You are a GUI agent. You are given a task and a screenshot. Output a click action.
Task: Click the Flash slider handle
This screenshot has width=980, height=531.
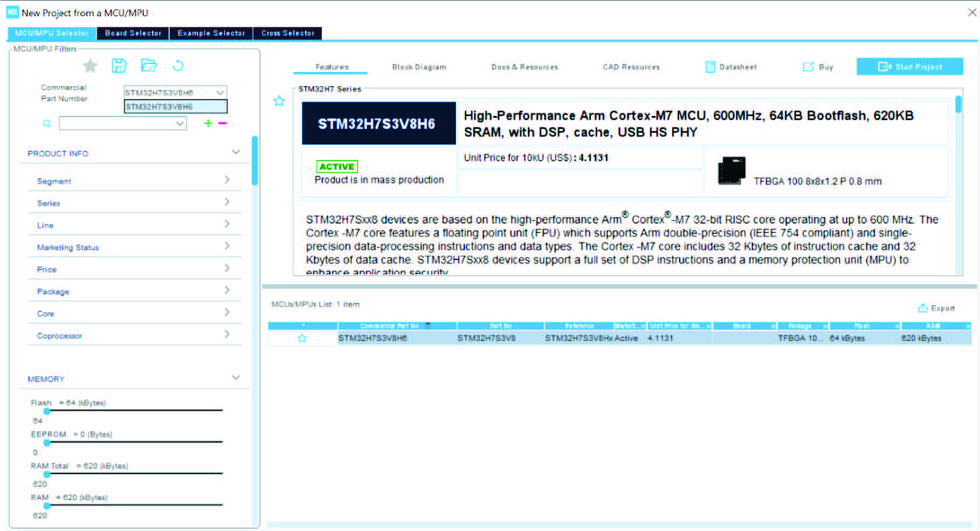pos(47,411)
